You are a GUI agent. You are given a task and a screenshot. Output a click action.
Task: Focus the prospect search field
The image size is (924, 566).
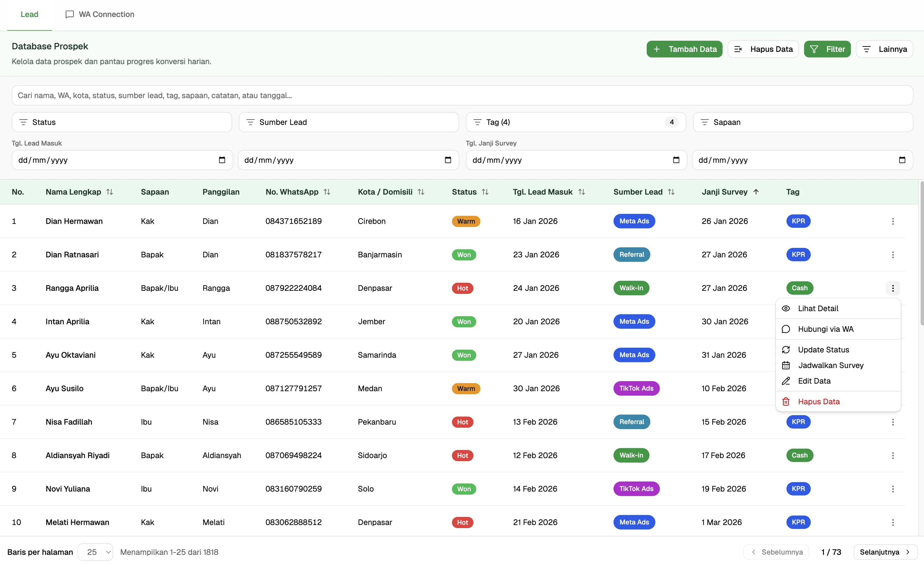[462, 95]
